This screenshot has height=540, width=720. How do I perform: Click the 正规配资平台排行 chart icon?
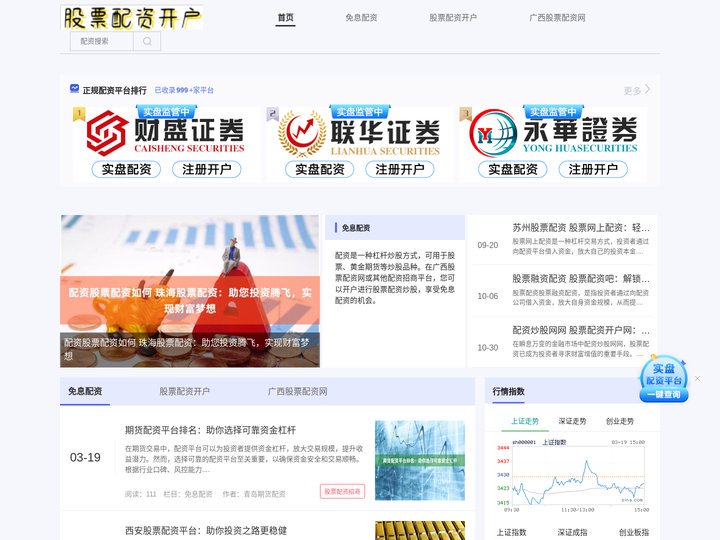click(74, 89)
